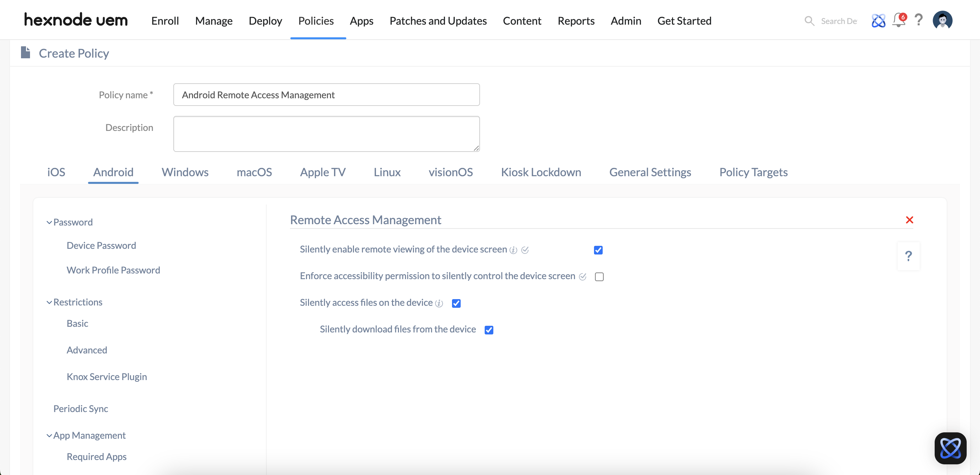Image resolution: width=980 pixels, height=475 pixels.
Task: Open the floating chat assistant button
Action: [950, 448]
